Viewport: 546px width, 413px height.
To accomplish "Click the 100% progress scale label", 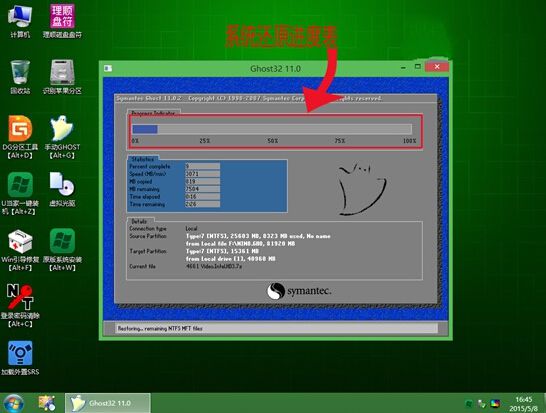I will coord(410,141).
